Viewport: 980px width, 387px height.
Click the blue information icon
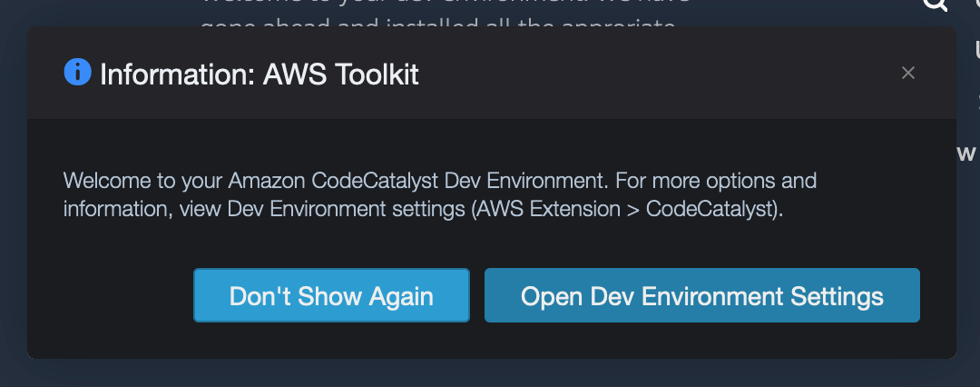point(77,72)
